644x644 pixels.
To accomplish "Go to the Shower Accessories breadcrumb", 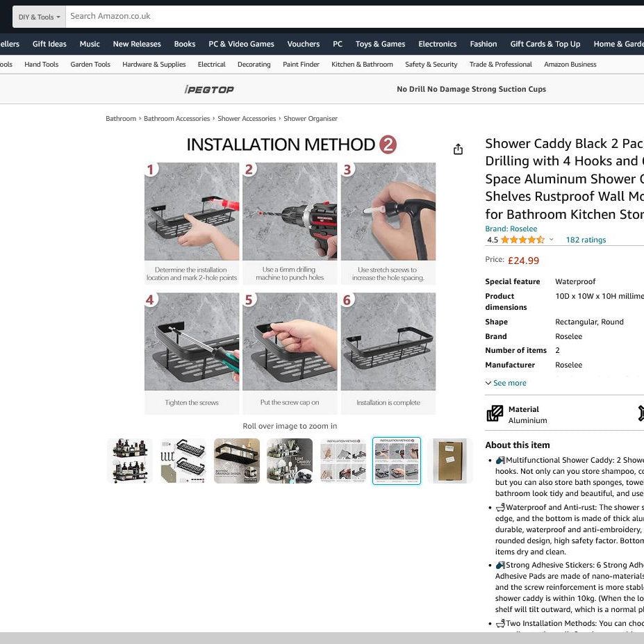I will (x=247, y=119).
